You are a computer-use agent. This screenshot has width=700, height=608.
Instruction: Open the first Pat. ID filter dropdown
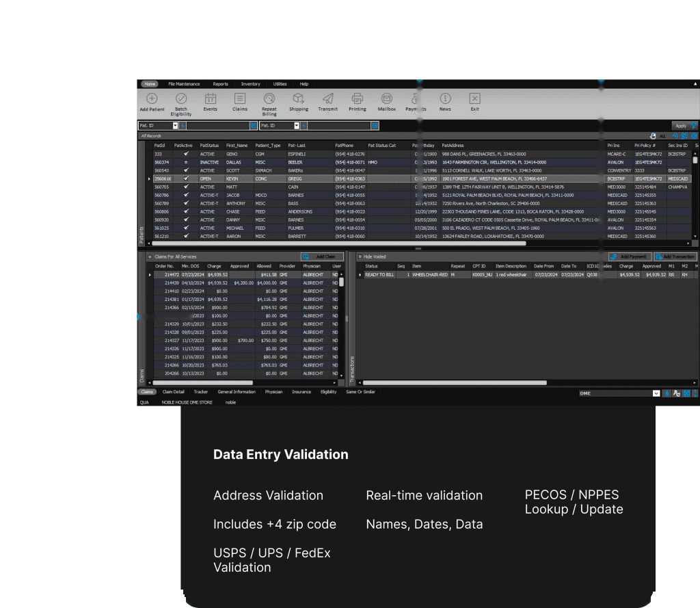[176, 126]
